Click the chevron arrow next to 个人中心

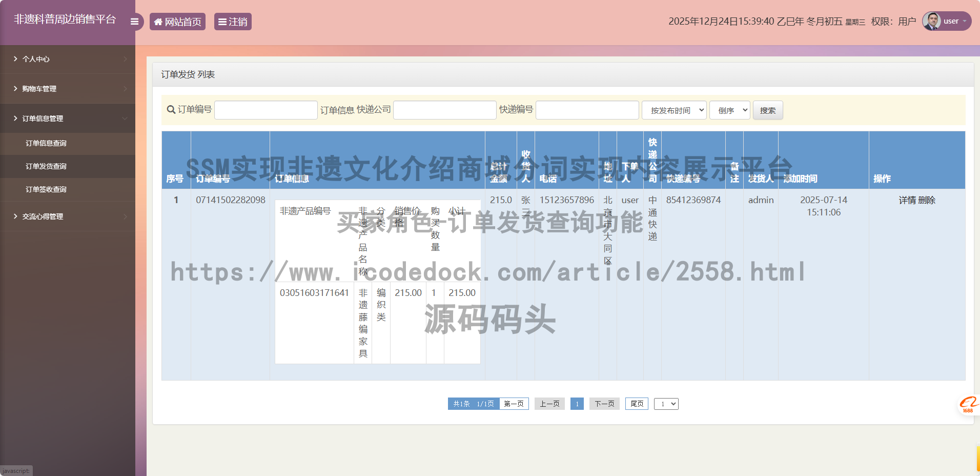[126, 59]
